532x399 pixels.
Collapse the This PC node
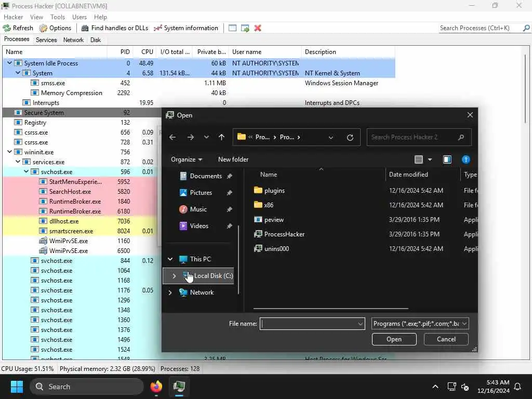tap(170, 259)
